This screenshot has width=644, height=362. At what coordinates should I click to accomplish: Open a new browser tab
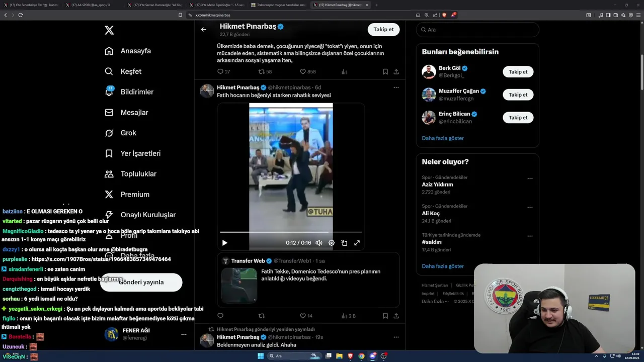pos(376,5)
